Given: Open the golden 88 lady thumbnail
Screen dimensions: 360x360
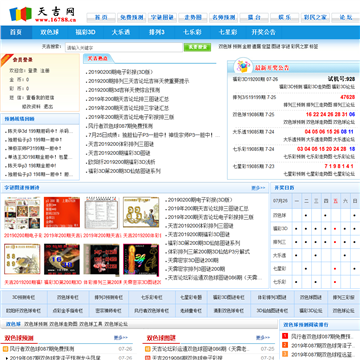Looking at the screenshot, I should point(141,212).
